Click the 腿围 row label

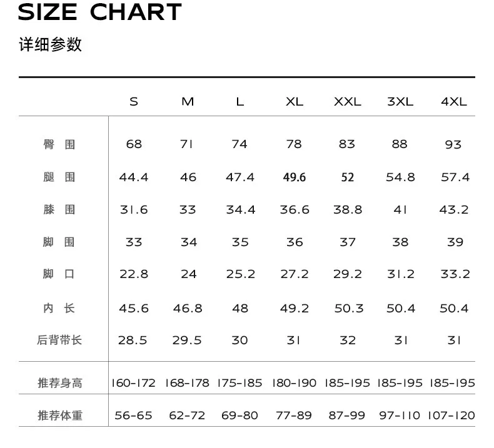pyautogui.click(x=59, y=177)
